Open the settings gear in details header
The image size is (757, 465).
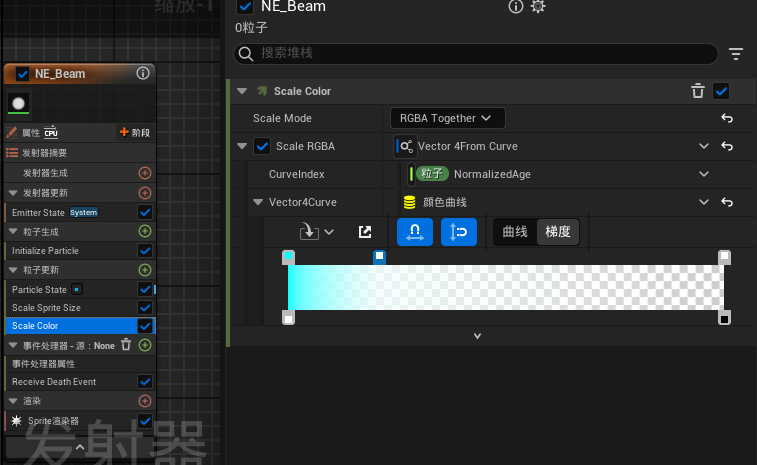538,7
